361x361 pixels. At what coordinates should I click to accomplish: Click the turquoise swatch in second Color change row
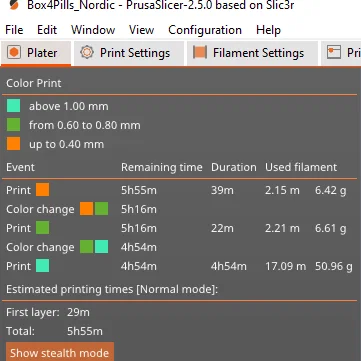(x=101, y=247)
